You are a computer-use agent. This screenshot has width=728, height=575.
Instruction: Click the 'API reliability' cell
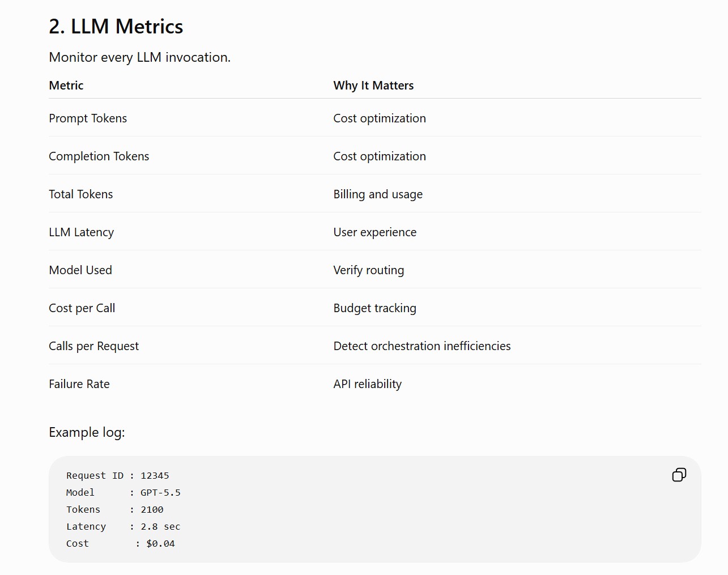tap(368, 384)
